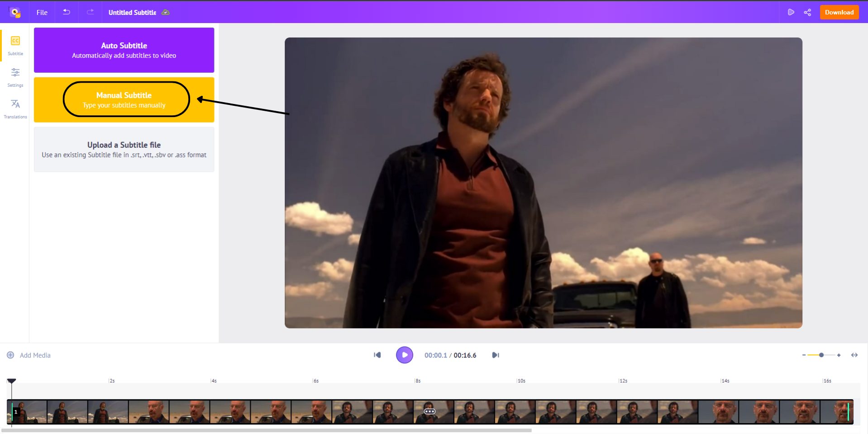Choose Upload a Subtitle file option
The width and height of the screenshot is (868, 434).
[124, 149]
